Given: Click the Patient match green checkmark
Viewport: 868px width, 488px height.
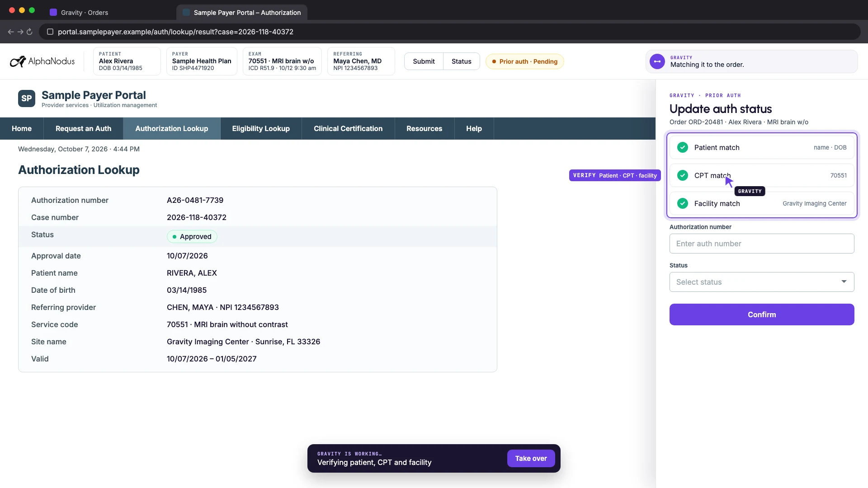Looking at the screenshot, I should click(x=683, y=147).
